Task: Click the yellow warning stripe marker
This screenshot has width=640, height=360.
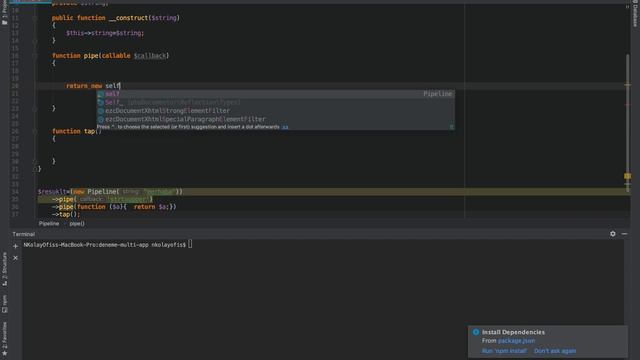Action: point(627,176)
